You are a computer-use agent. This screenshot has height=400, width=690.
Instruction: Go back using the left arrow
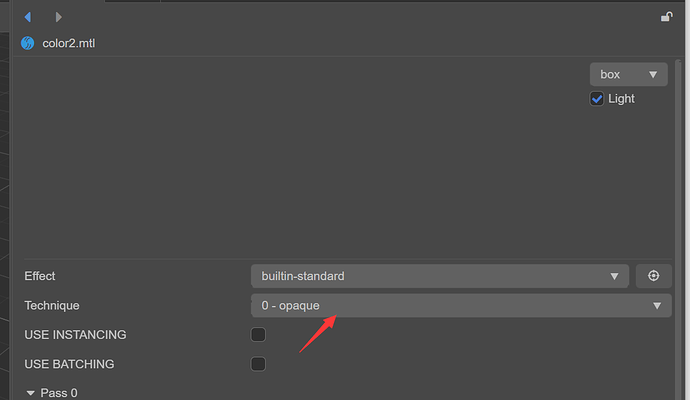27,17
